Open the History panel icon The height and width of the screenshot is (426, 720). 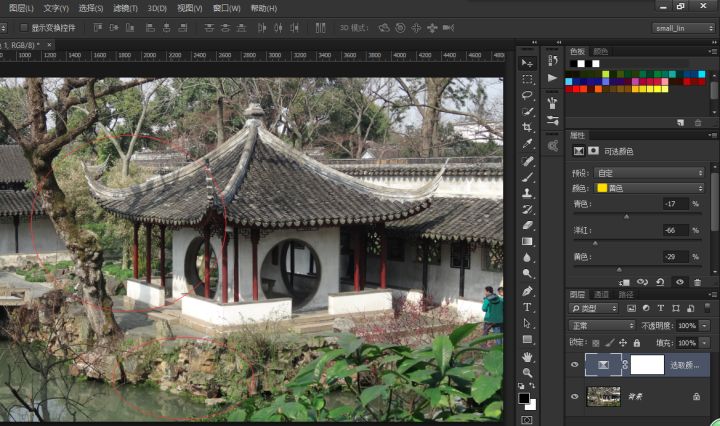(552, 61)
